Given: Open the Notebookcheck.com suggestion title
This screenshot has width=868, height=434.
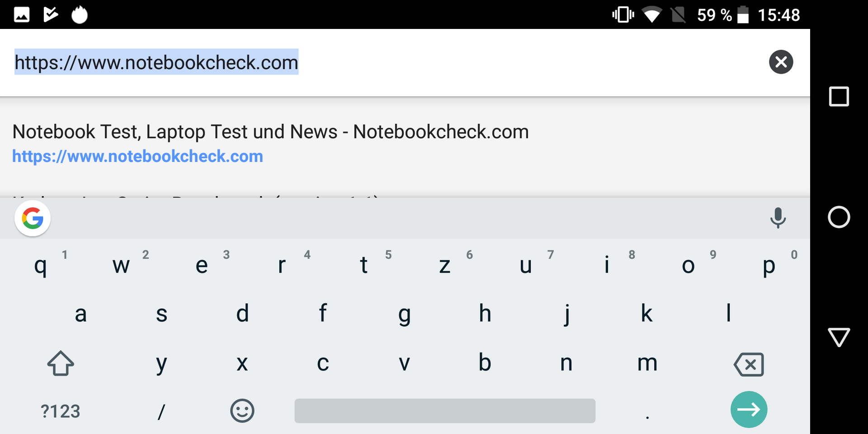Looking at the screenshot, I should (270, 132).
